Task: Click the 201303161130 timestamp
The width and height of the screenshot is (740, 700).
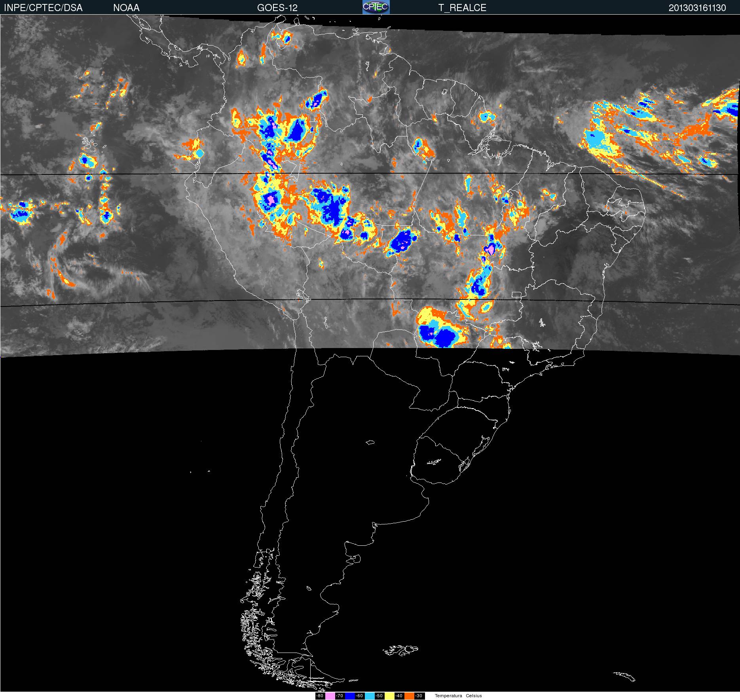Action: point(697,8)
